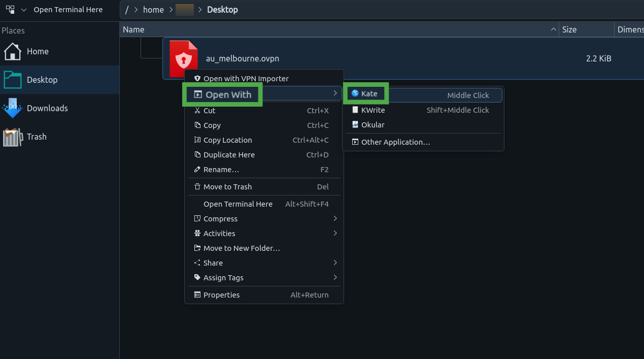Open the dropdown arrow beside Open Terminal Here

click(x=23, y=10)
